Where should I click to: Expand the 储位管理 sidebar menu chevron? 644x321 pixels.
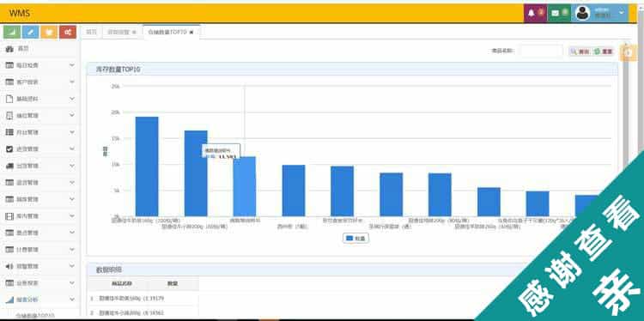[72, 115]
